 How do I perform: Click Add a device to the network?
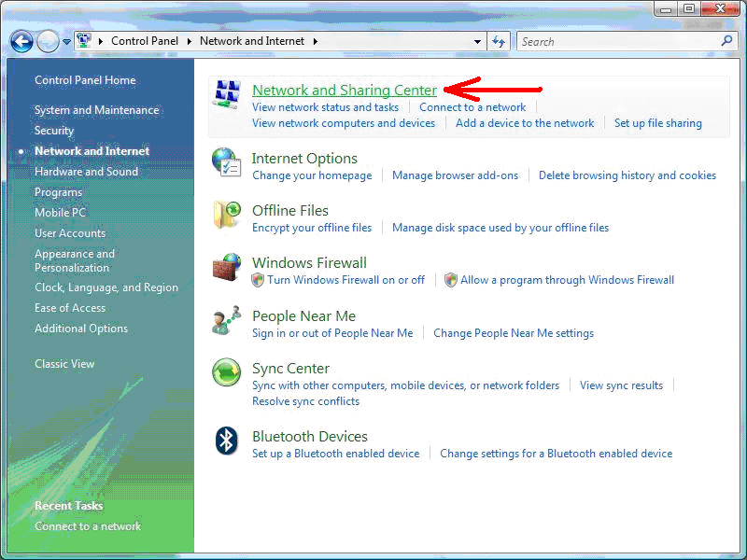click(x=525, y=123)
